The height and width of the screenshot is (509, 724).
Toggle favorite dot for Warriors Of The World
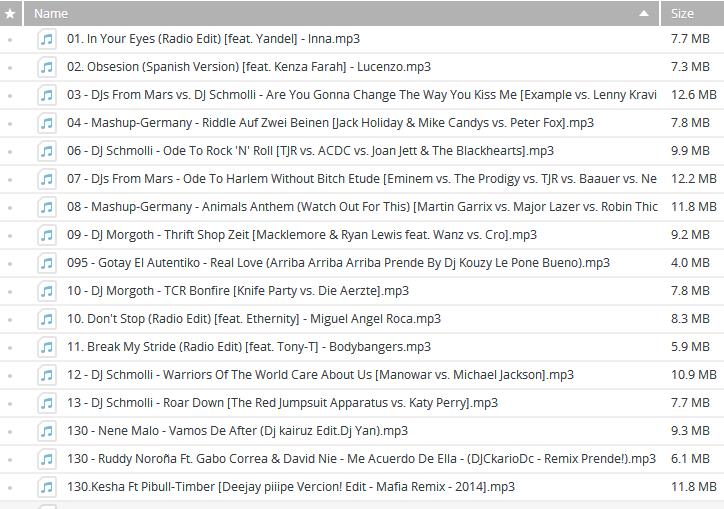click(10, 376)
